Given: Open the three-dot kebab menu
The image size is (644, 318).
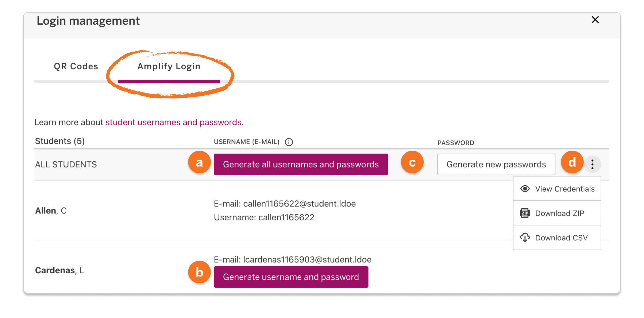Looking at the screenshot, I should pyautogui.click(x=592, y=164).
